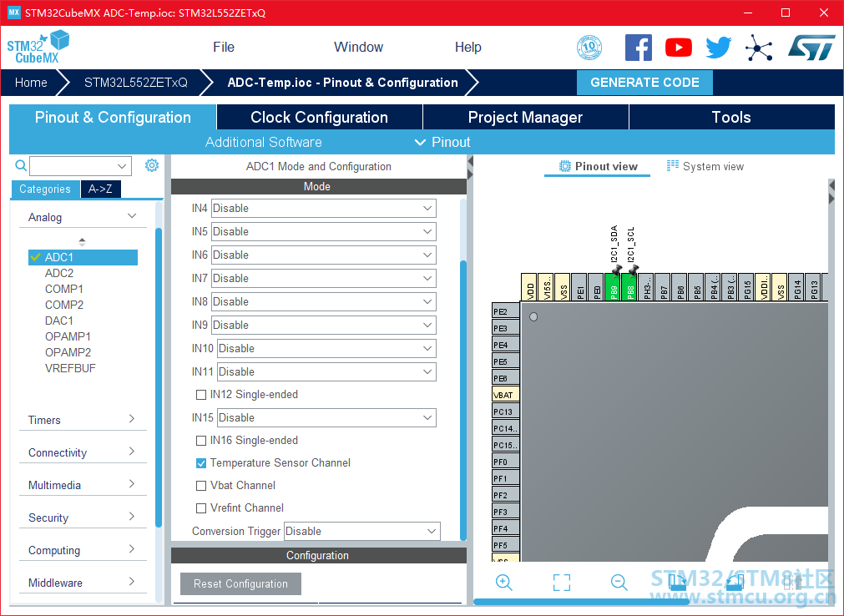The height and width of the screenshot is (616, 844).
Task: Open the Conversion Trigger dropdown
Action: [362, 531]
